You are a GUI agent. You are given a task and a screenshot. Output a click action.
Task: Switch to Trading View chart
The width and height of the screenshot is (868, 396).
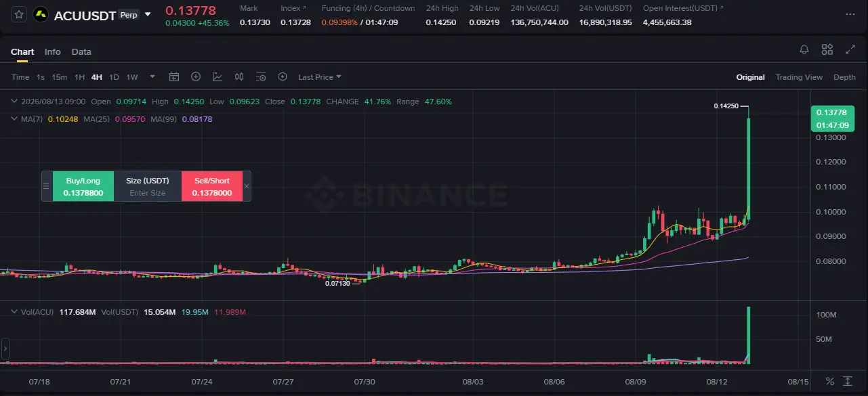[799, 77]
